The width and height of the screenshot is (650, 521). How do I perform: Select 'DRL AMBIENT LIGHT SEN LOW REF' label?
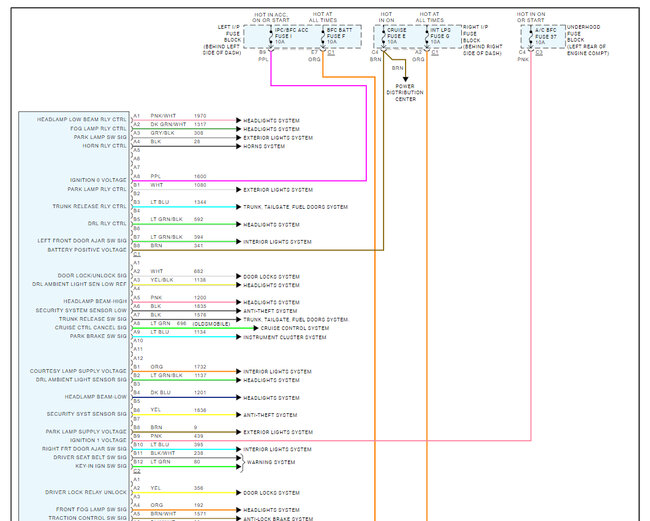tap(79, 284)
